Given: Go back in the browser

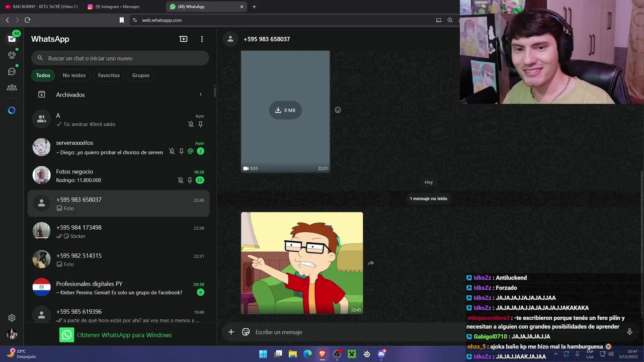Looking at the screenshot, I should [7, 20].
